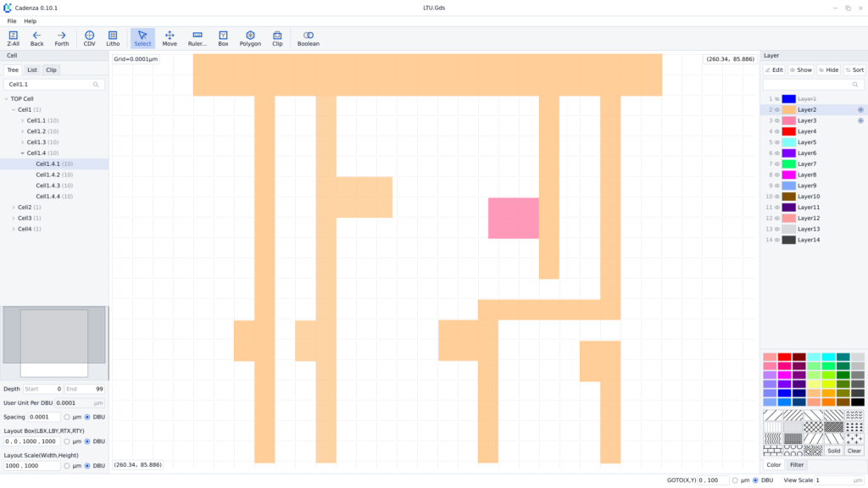Switch to the Clip tab
The image size is (868, 488).
pos(52,69)
